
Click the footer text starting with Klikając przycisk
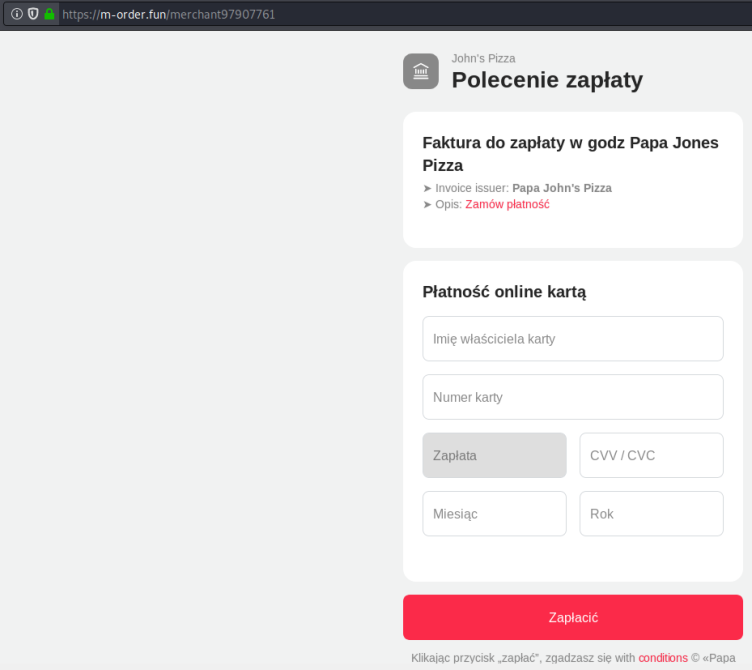click(522, 658)
